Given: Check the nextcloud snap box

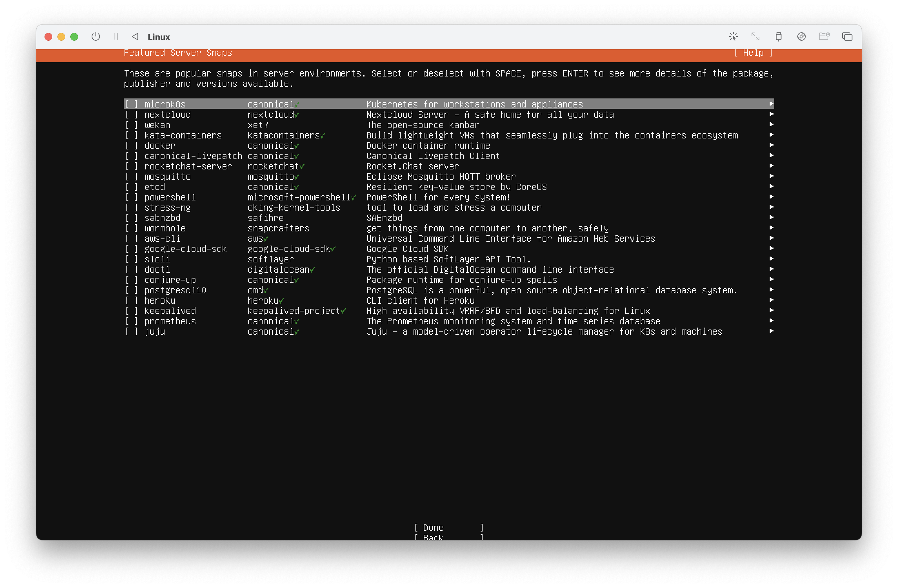Looking at the screenshot, I should tap(131, 115).
